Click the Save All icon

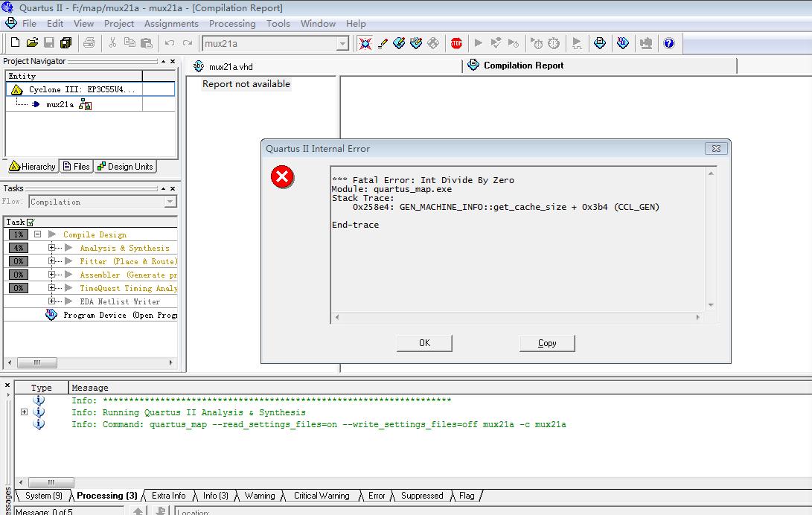click(x=65, y=43)
